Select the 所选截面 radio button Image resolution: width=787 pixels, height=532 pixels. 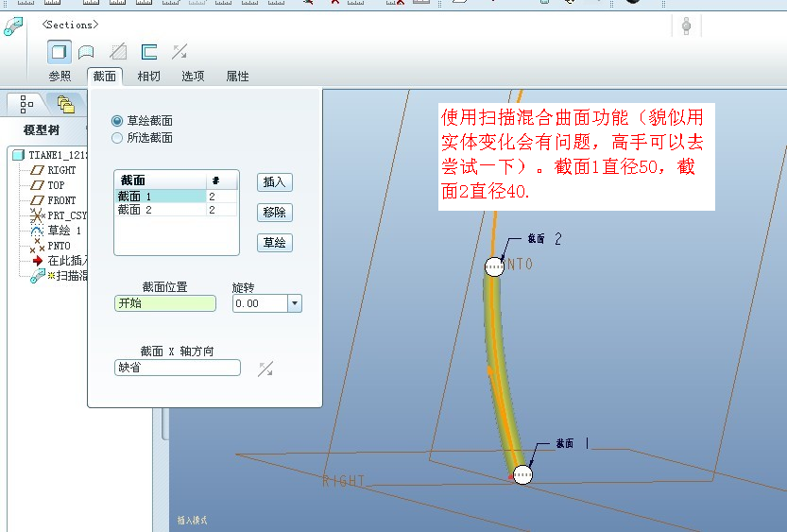point(117,138)
